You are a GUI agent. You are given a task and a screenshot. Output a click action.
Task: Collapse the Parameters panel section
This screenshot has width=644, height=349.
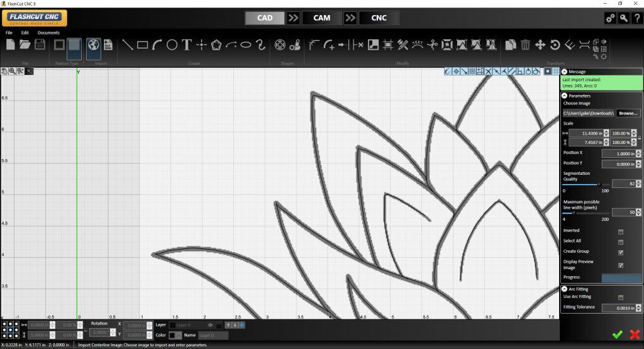pyautogui.click(x=565, y=96)
